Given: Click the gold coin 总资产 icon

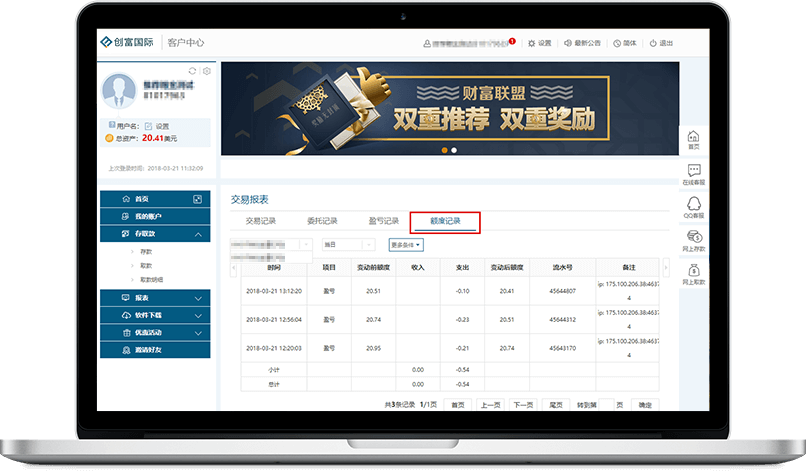Looking at the screenshot, I should (109, 138).
